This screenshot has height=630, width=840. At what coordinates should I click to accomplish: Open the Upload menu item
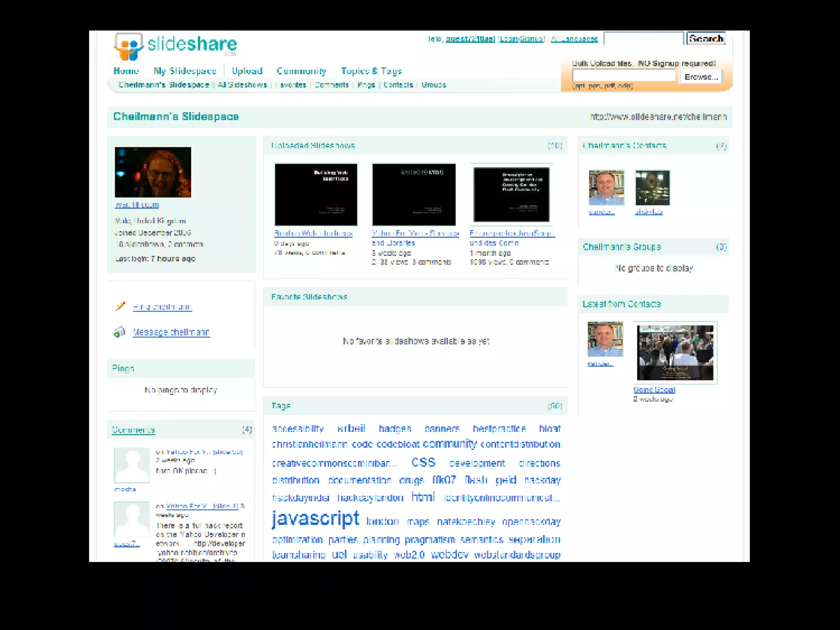pos(247,71)
